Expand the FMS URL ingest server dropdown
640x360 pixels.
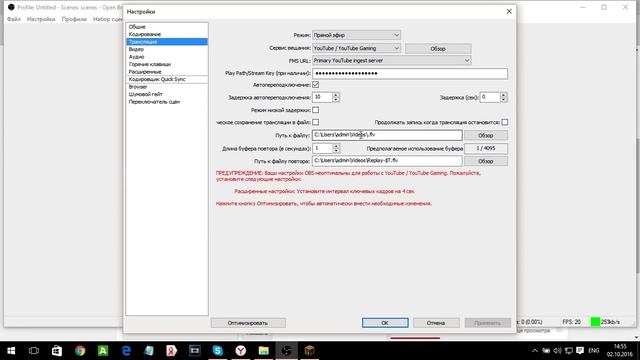click(392, 60)
